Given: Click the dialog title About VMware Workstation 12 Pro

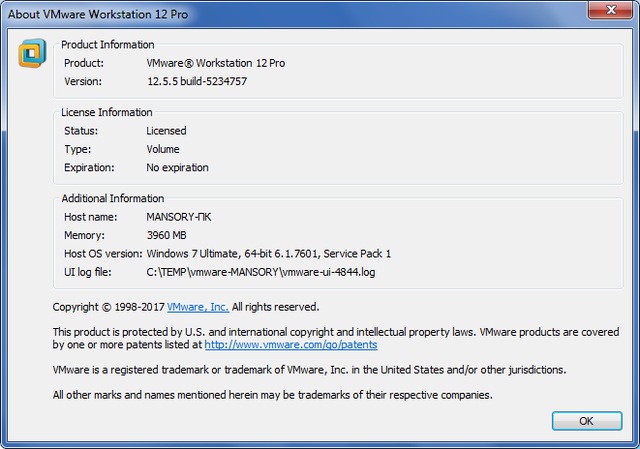Looking at the screenshot, I should click(98, 14).
